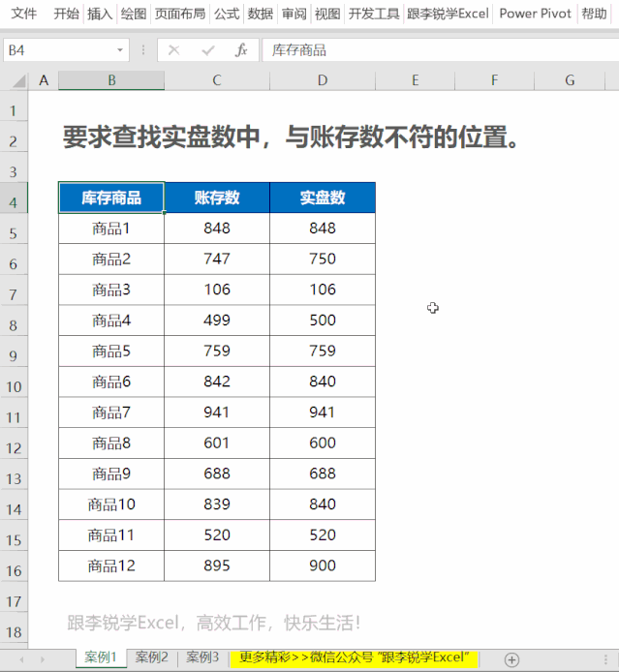Select column A header
619x672 pixels.
44,80
